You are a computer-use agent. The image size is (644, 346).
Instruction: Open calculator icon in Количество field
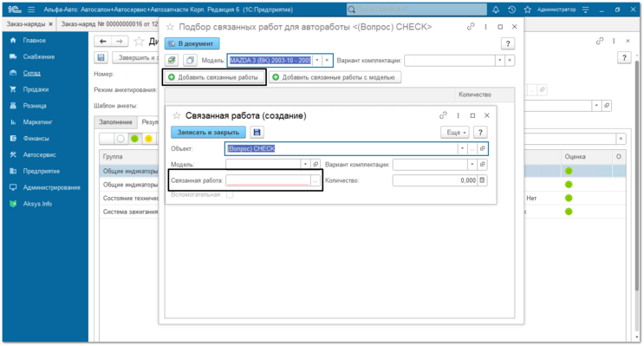482,180
